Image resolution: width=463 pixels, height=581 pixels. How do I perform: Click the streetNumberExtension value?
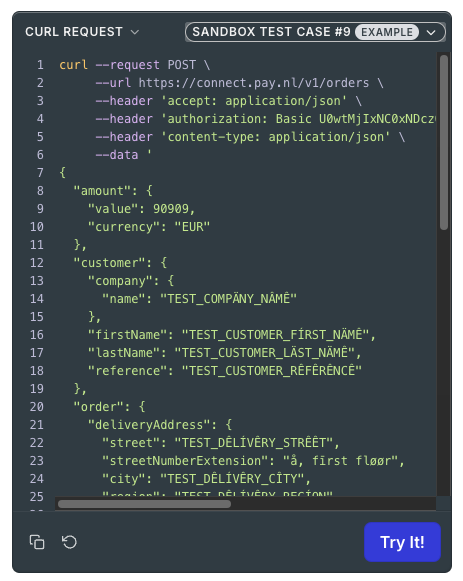click(340, 461)
